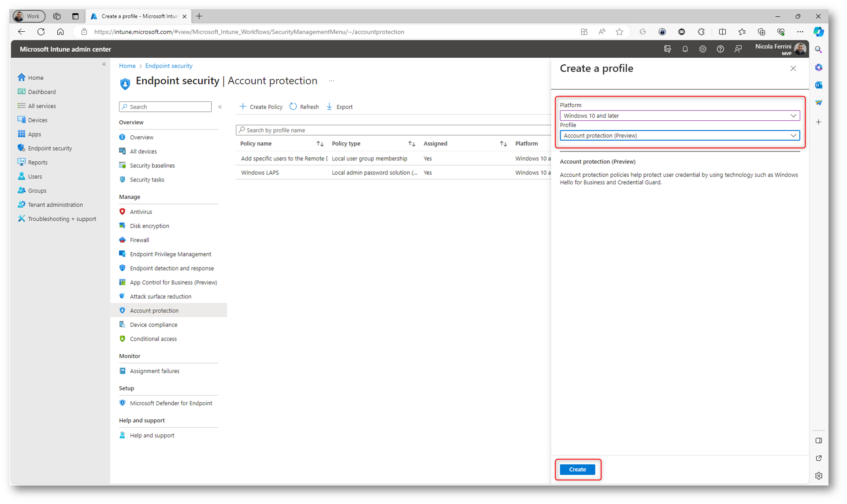Click the Refresh toolbar button

pyautogui.click(x=304, y=107)
